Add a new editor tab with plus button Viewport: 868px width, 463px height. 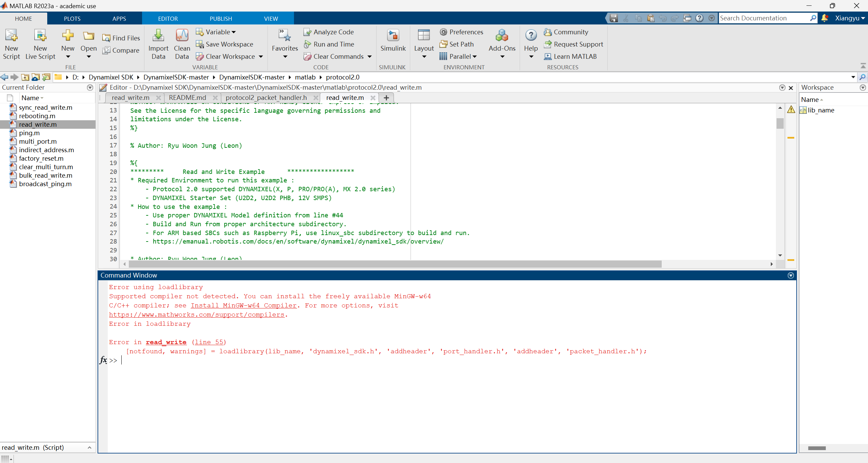tap(386, 98)
